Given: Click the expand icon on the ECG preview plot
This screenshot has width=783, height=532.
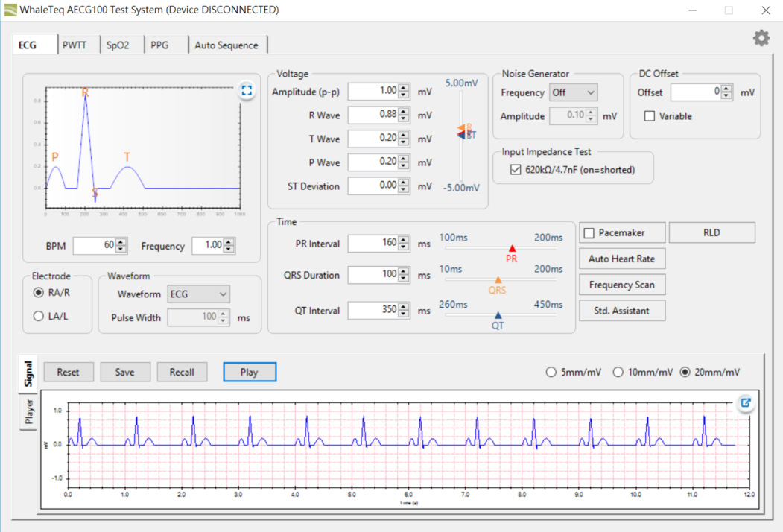Looking at the screenshot, I should click(246, 89).
